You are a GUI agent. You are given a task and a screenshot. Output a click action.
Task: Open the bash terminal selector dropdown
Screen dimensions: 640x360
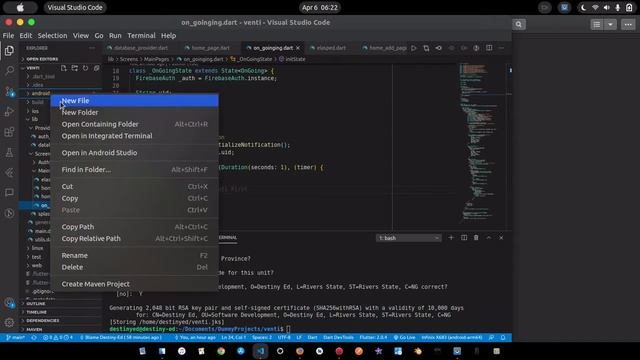point(409,238)
